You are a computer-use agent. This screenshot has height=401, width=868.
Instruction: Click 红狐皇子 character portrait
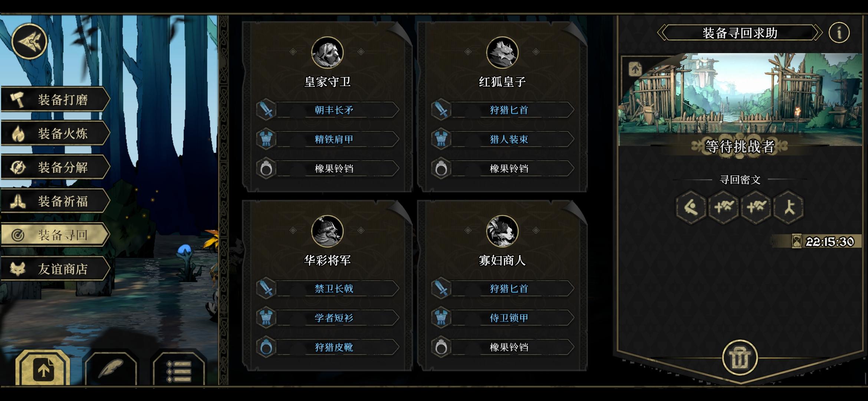(502, 52)
